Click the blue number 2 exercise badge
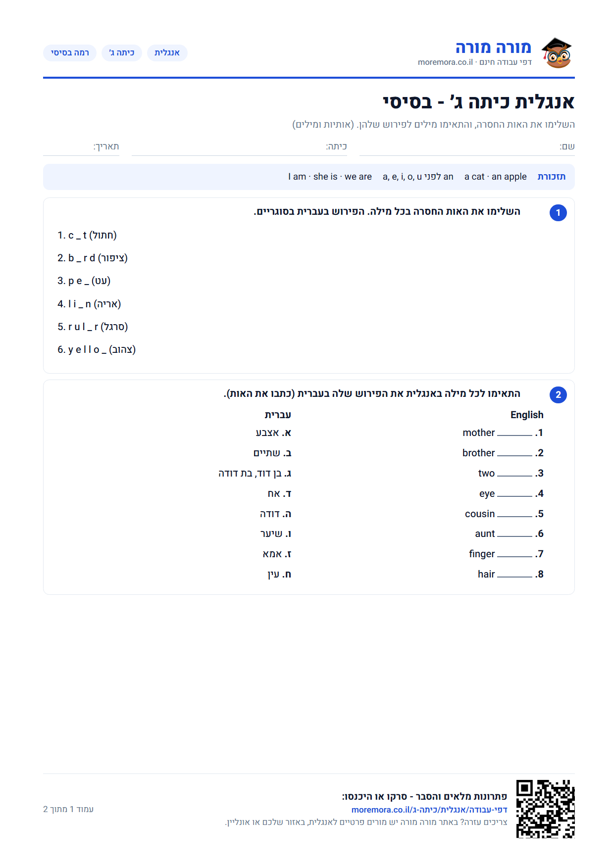The width and height of the screenshot is (614, 868). (x=558, y=395)
